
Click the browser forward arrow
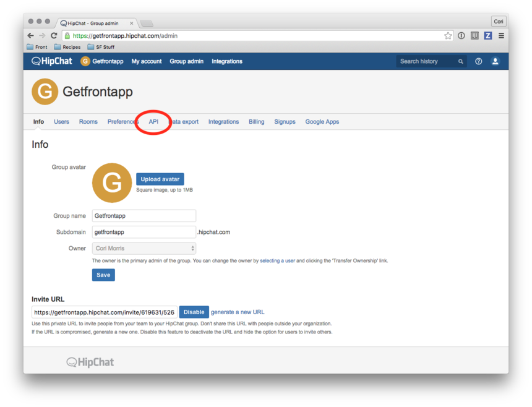point(42,36)
